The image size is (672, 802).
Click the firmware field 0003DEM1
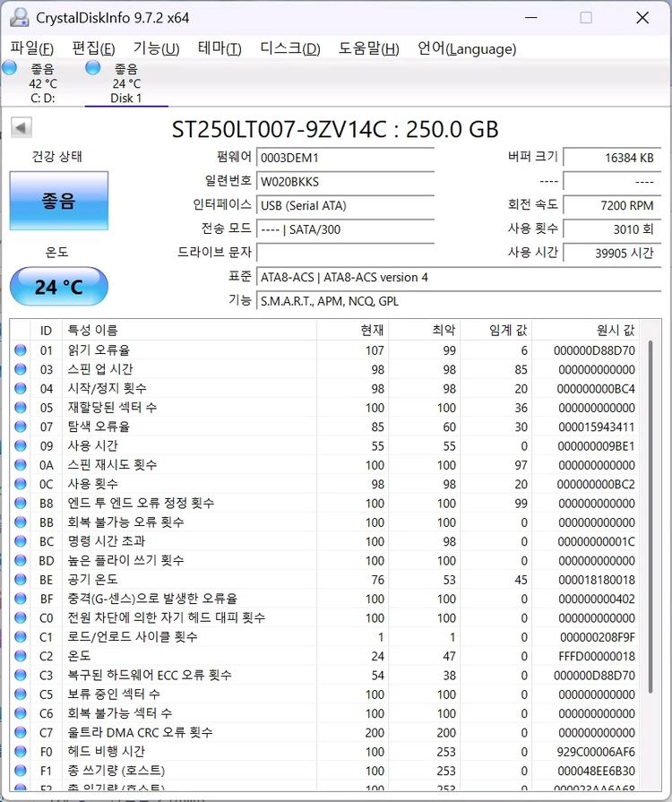(x=345, y=158)
